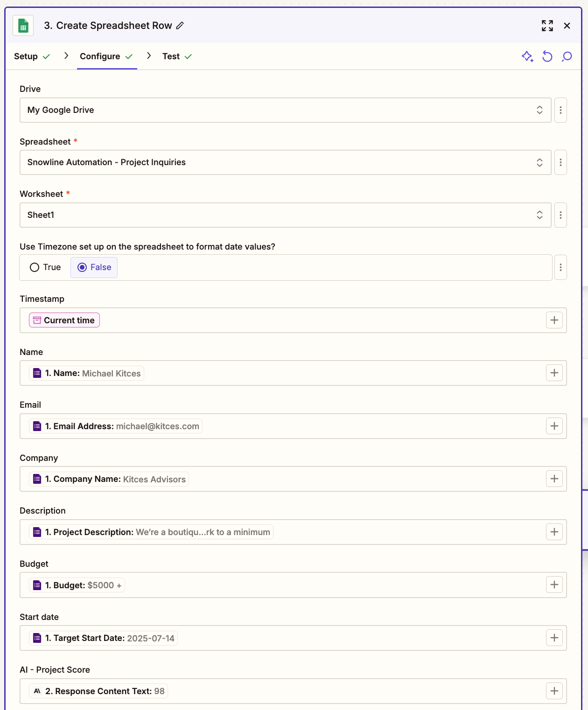Click the Name: Michael Kitces pill

coord(86,373)
